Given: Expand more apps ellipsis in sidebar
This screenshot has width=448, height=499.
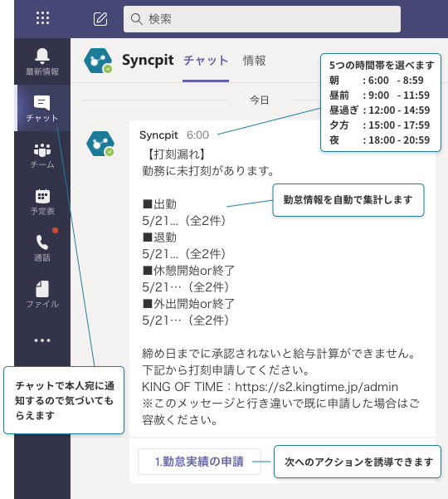Looking at the screenshot, I should click(x=42, y=340).
